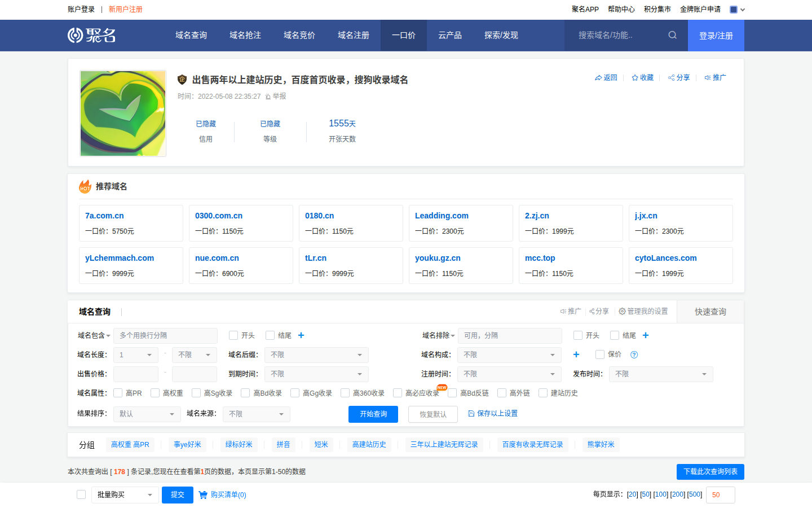Click the 举报 report icon link
This screenshot has width=812, height=508.
tap(276, 97)
